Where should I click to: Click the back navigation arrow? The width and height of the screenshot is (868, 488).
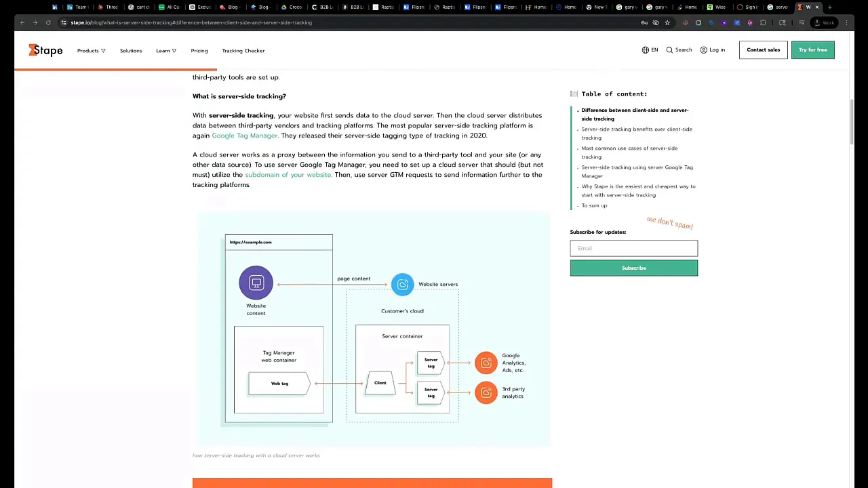click(22, 22)
